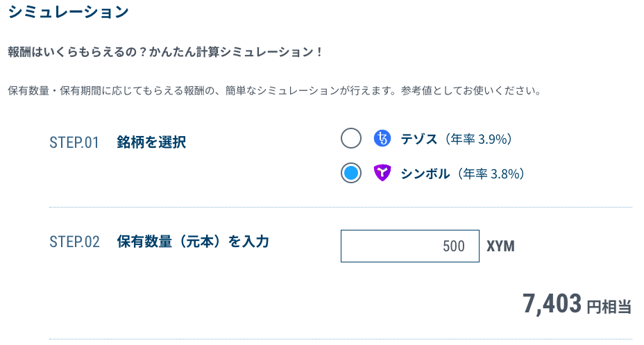Select the テゾス radio button
This screenshot has width=644, height=345.
coord(350,138)
